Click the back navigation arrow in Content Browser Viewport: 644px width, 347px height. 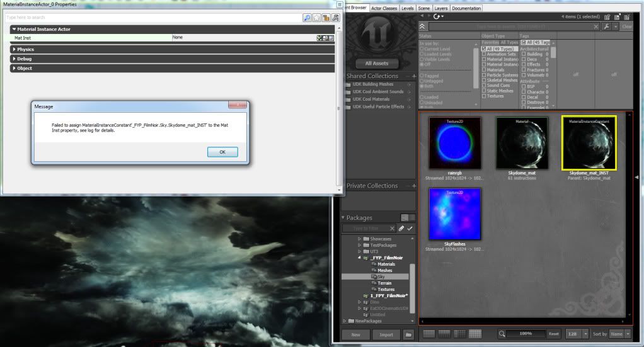click(x=422, y=16)
